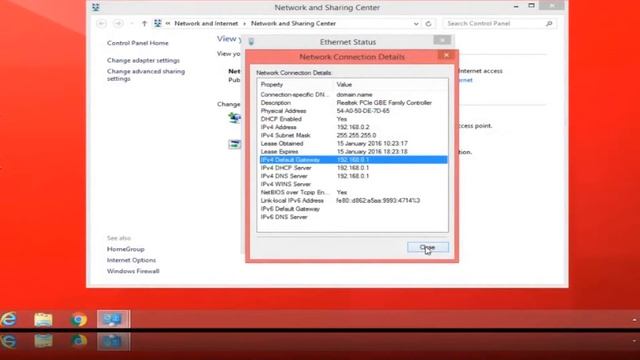Open Internet Explorer from the taskbar
Image resolution: width=640 pixels, height=360 pixels.
click(9, 319)
